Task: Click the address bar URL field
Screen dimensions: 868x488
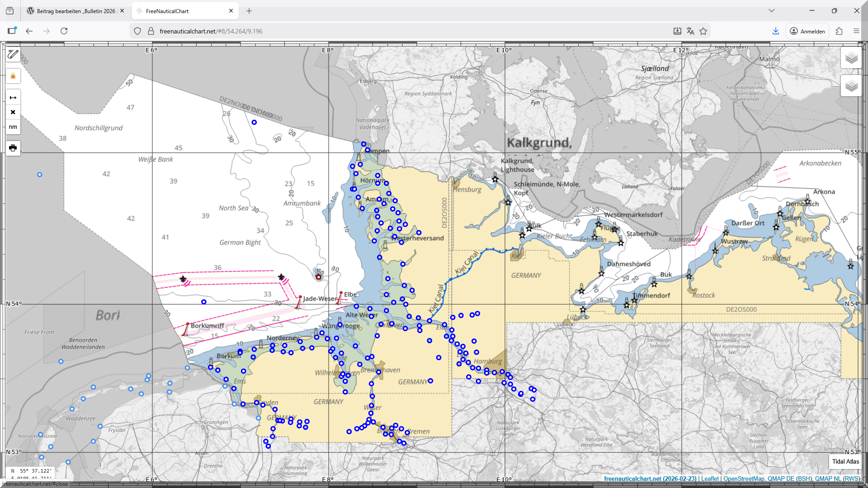Action: tap(362, 31)
